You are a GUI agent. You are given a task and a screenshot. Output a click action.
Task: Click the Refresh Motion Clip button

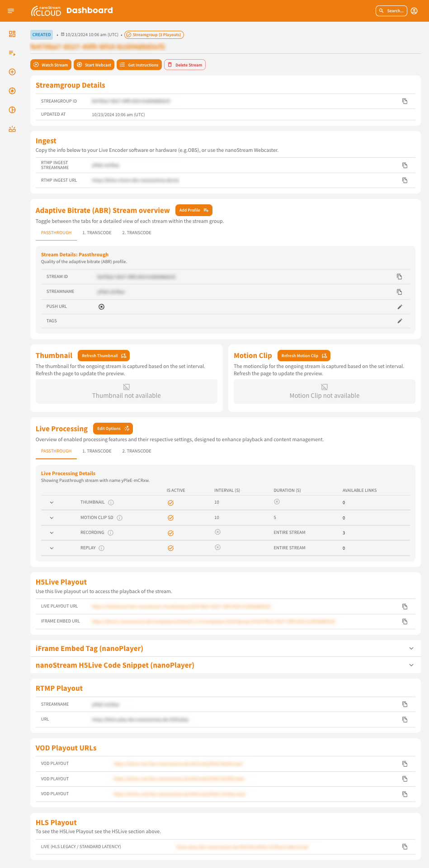click(304, 356)
